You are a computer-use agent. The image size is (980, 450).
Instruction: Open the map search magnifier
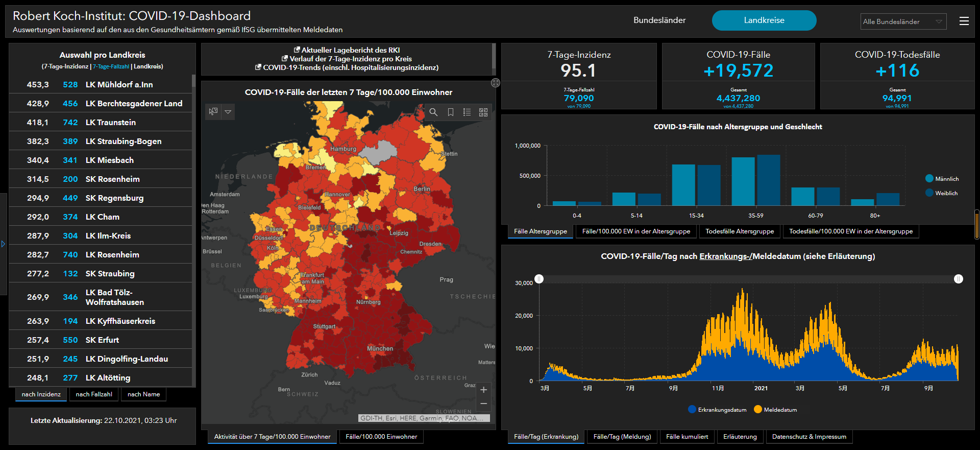(x=433, y=112)
